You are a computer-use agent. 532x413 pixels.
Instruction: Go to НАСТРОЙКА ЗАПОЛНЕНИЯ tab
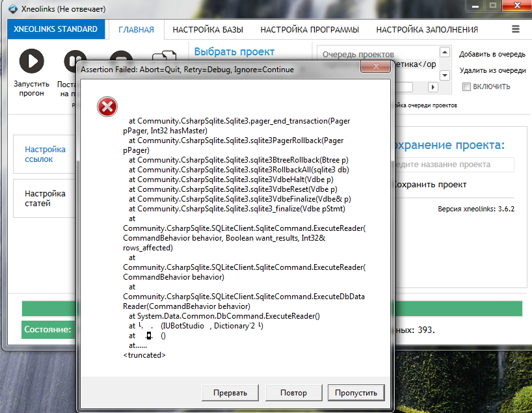[427, 29]
